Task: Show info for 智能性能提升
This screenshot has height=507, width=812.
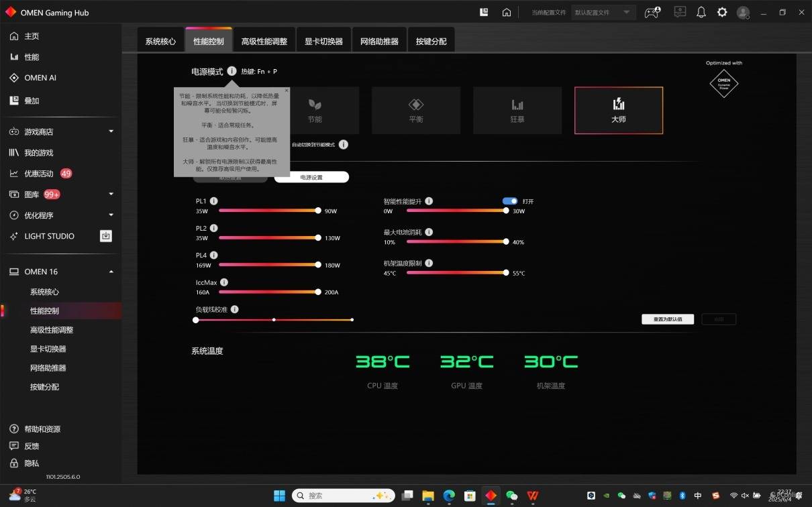Action: click(x=429, y=201)
